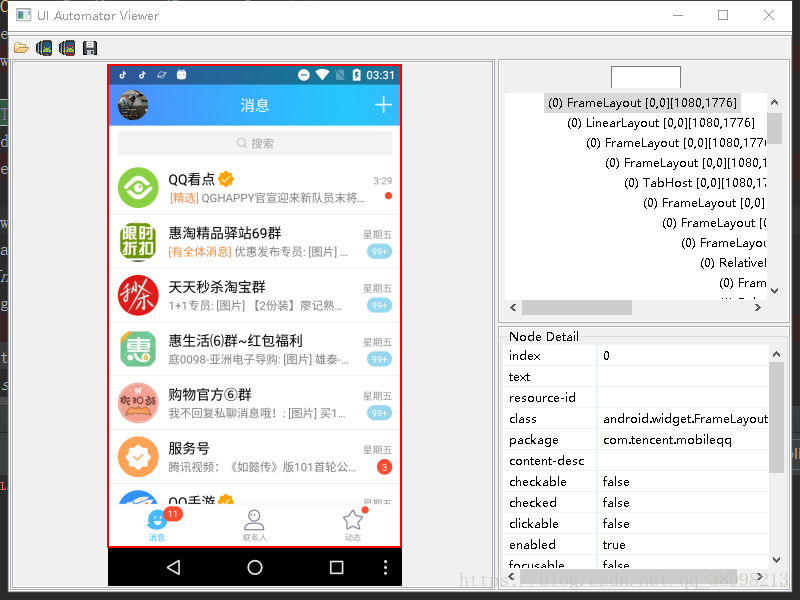Click the do-not-disturb status bar icon

click(304, 75)
